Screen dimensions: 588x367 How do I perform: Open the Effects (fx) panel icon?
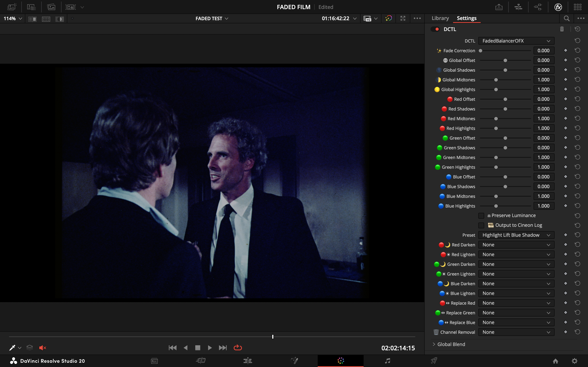(558, 7)
